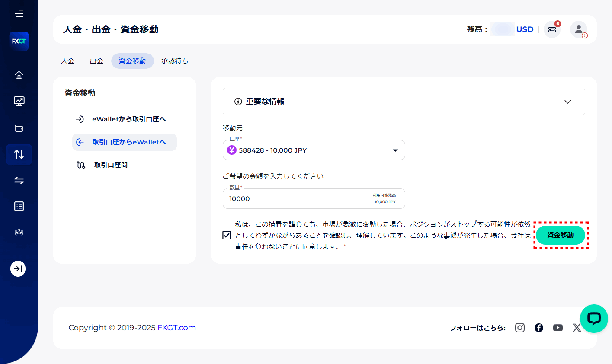The height and width of the screenshot is (364, 612).
Task: Click the info icon beside 重要な情報
Action: [238, 102]
